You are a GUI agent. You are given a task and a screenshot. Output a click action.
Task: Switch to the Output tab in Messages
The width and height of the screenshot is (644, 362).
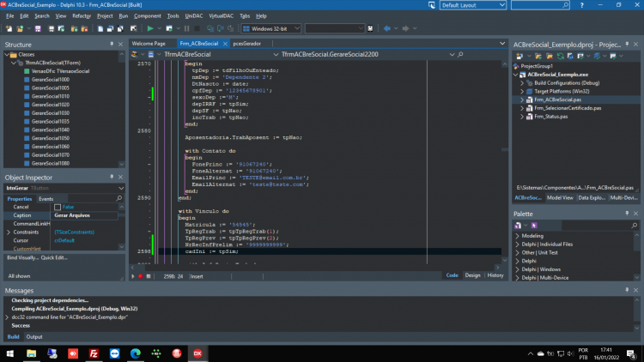pos(34,336)
